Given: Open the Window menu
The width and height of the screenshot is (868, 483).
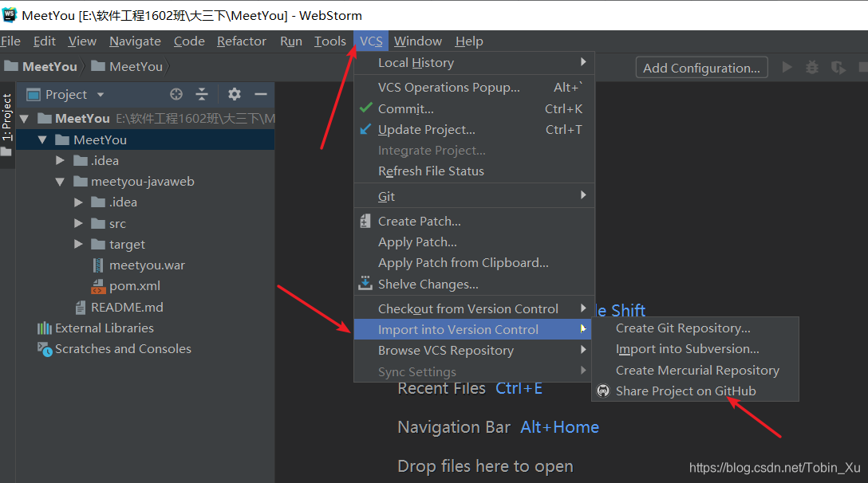Looking at the screenshot, I should click(x=418, y=41).
